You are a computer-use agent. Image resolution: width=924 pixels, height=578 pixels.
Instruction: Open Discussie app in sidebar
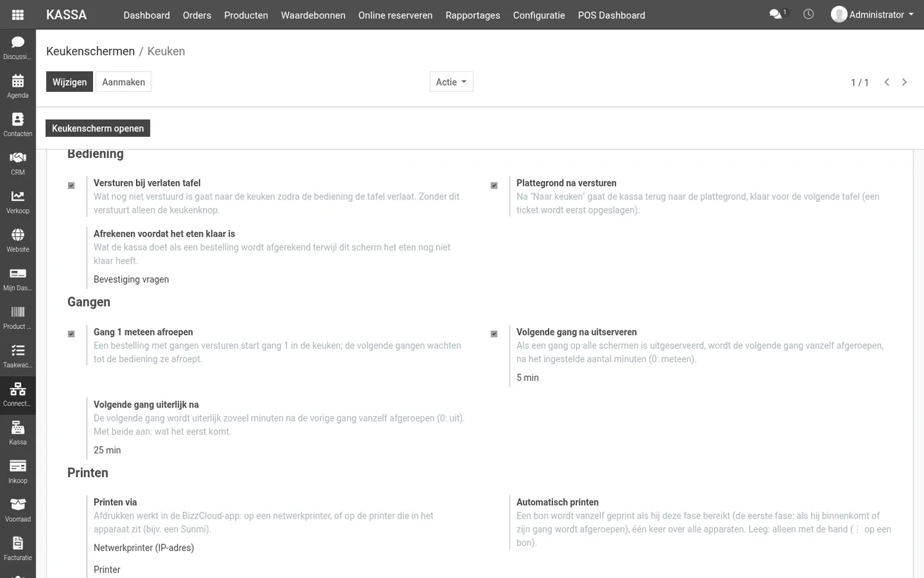(x=18, y=48)
